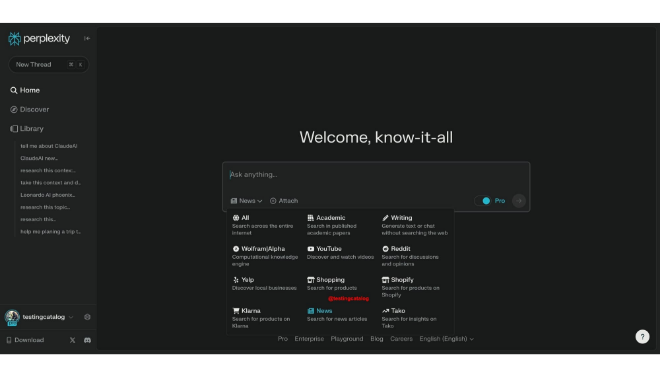
Task: Open thread 'tell me about ClaudeAI'
Action: tap(49, 146)
